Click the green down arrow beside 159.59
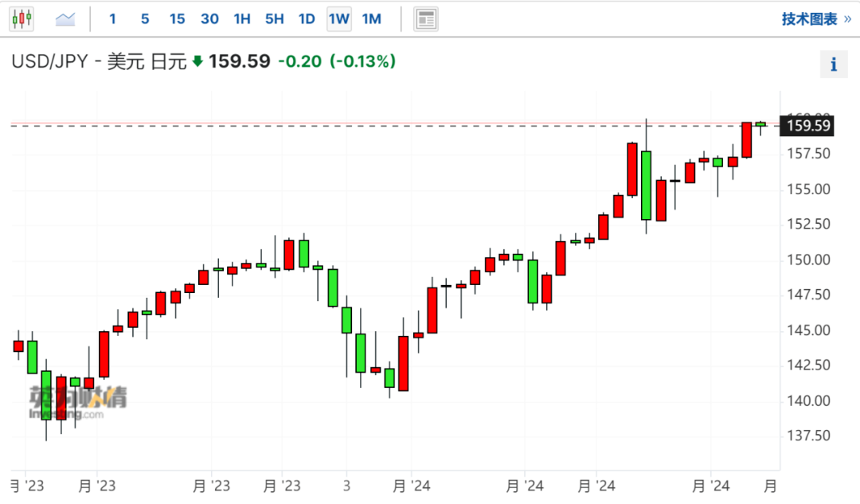The height and width of the screenshot is (504, 860). tap(197, 61)
